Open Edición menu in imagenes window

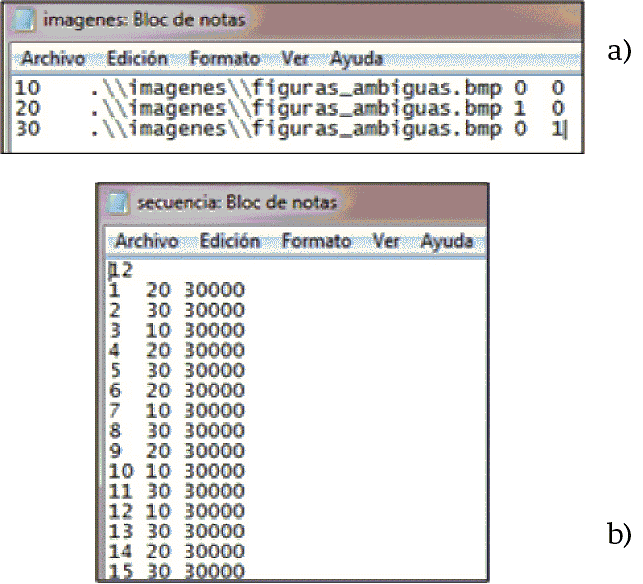coord(137,58)
